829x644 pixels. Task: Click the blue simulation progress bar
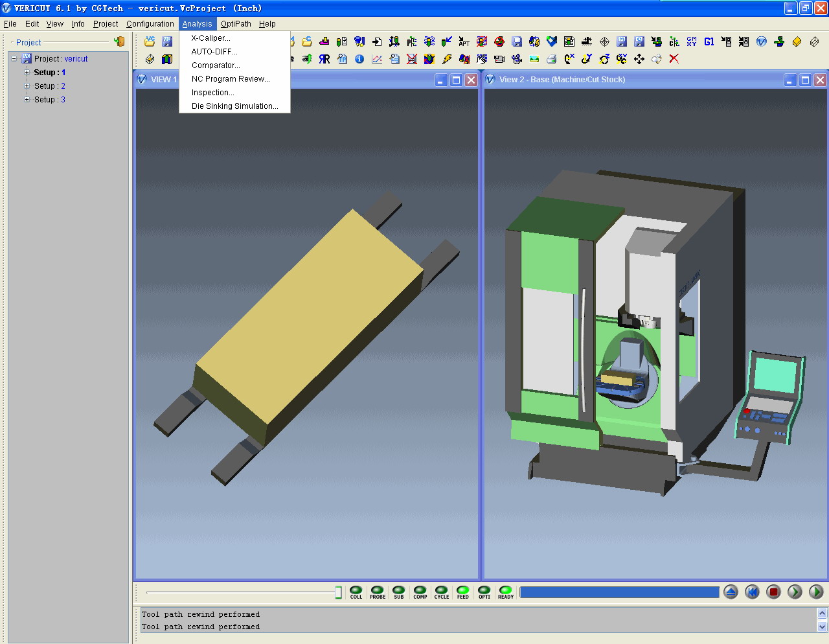[x=620, y=592]
